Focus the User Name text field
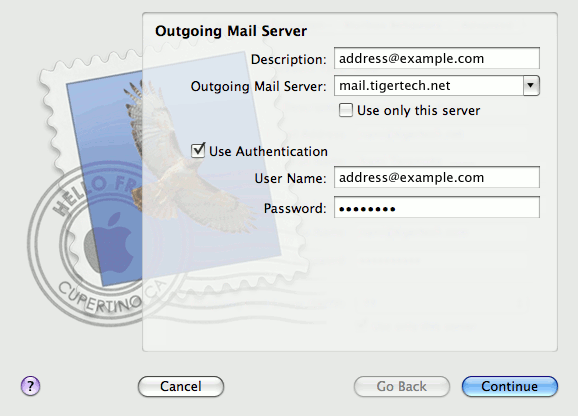 tap(437, 177)
